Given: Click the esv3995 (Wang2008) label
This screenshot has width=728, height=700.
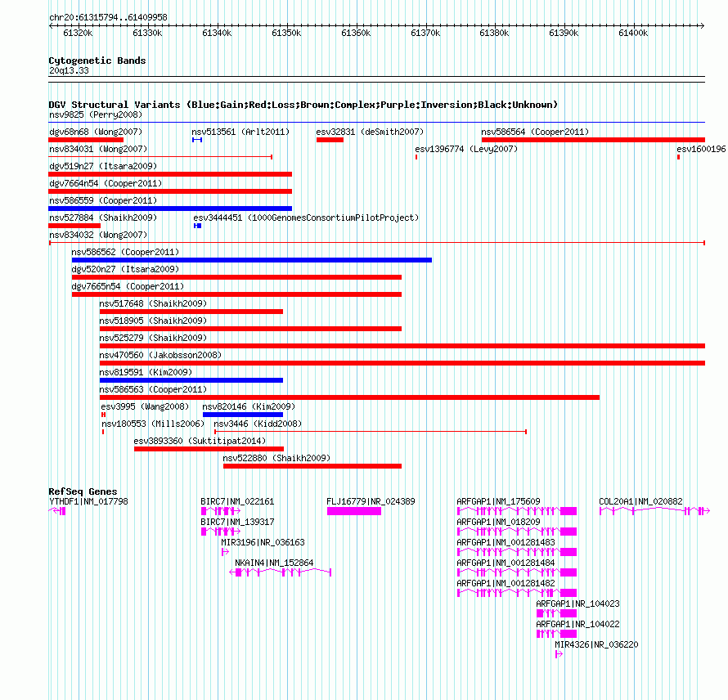Looking at the screenshot, I should point(145,406).
